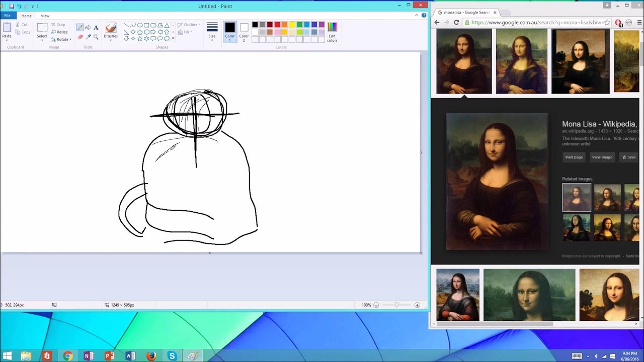644x362 pixels.
Task: Click the Cut command in Clipboard group
Action: tap(22, 25)
